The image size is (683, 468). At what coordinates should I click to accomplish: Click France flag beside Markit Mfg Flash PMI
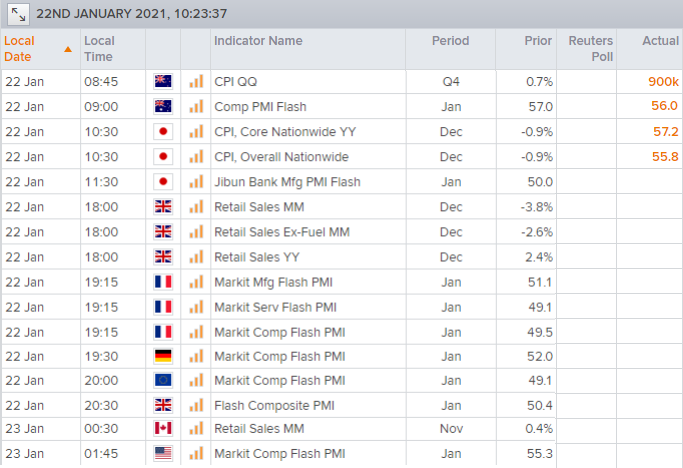[x=163, y=282]
